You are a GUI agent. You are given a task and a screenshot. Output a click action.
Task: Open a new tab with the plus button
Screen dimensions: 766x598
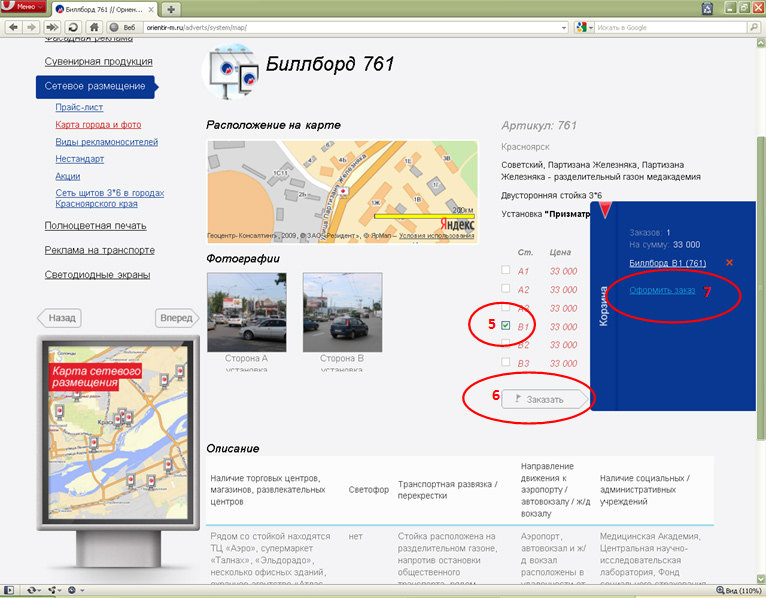(171, 9)
